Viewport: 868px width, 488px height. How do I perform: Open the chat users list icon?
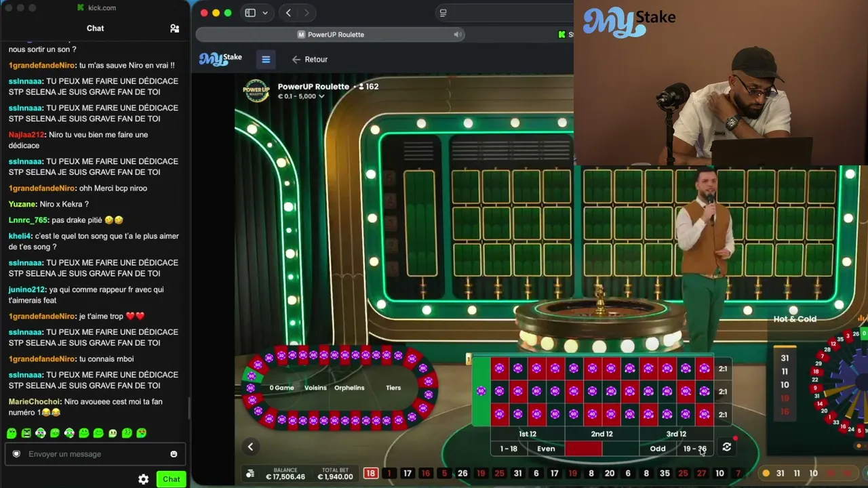point(174,28)
